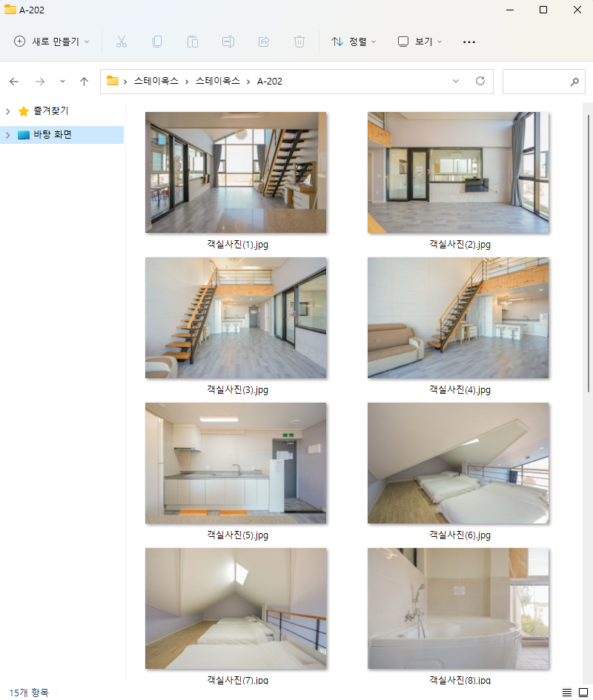
Task: Maximize the A-202 window
Action: click(x=543, y=10)
